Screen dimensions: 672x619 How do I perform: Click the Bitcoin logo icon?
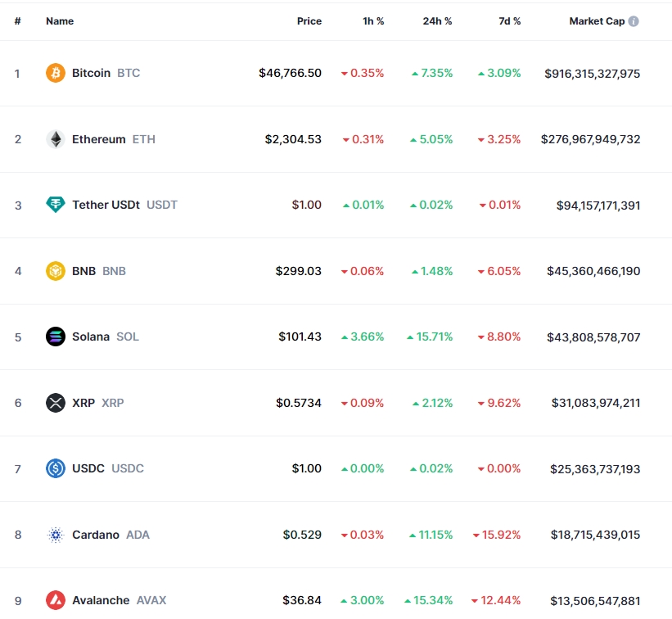click(x=56, y=73)
